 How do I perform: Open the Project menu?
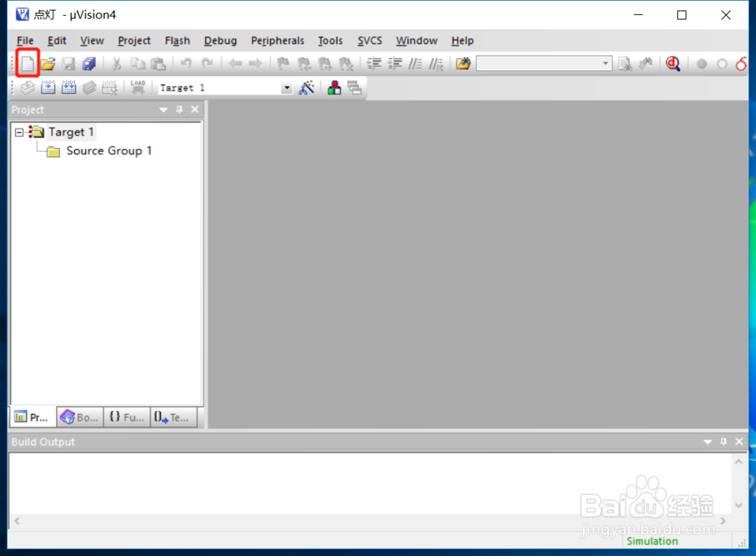tap(134, 41)
